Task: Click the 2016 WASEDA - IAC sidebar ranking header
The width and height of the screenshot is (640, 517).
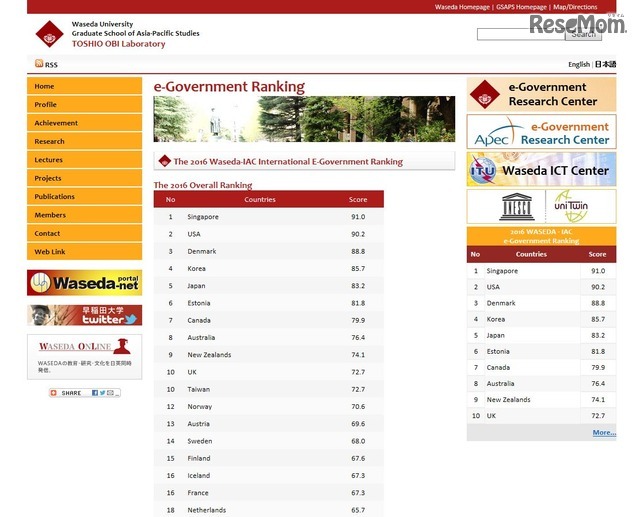Action: (x=541, y=236)
